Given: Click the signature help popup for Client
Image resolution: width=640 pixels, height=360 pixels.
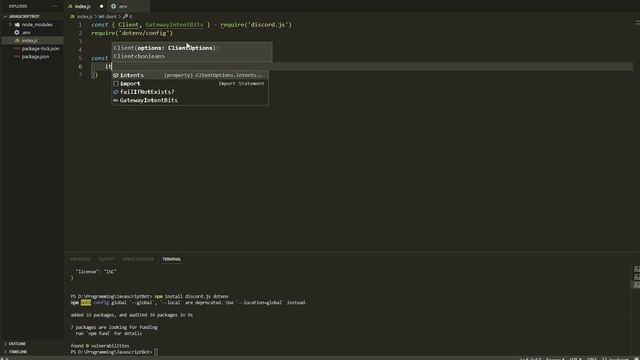Looking at the screenshot, I should pos(192,52).
